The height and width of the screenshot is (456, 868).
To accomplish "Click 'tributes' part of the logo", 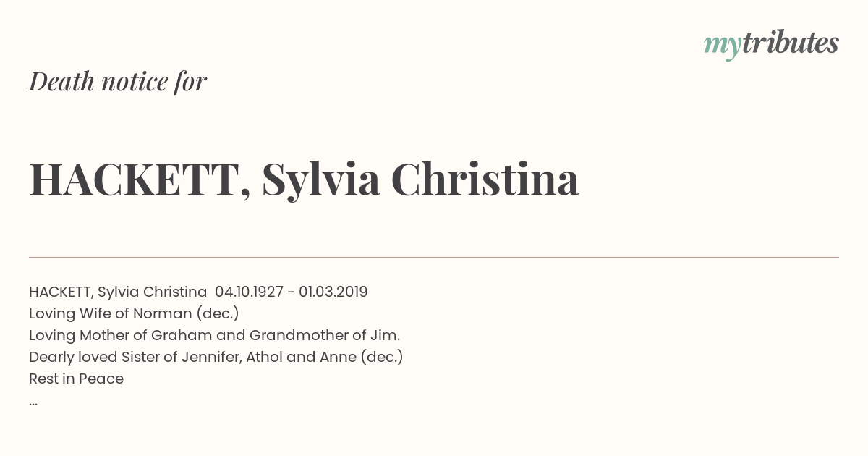I will coord(790,43).
